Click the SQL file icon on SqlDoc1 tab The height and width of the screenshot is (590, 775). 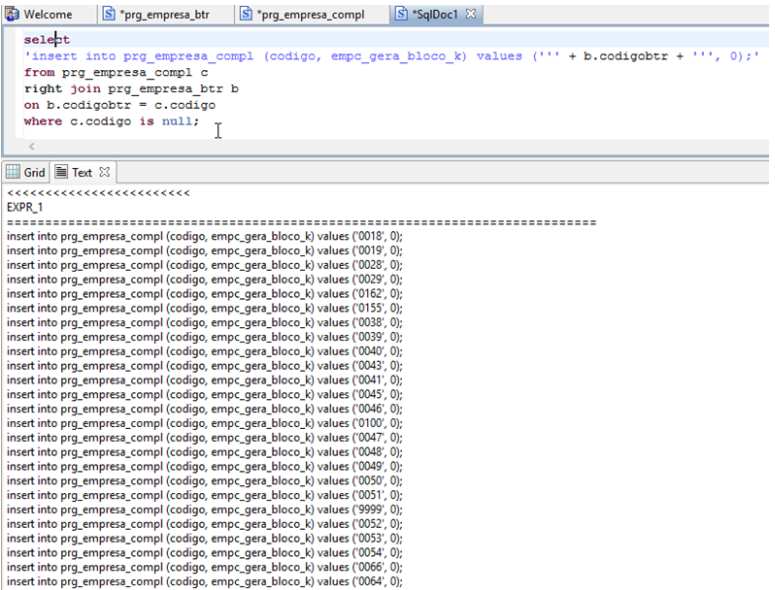401,14
